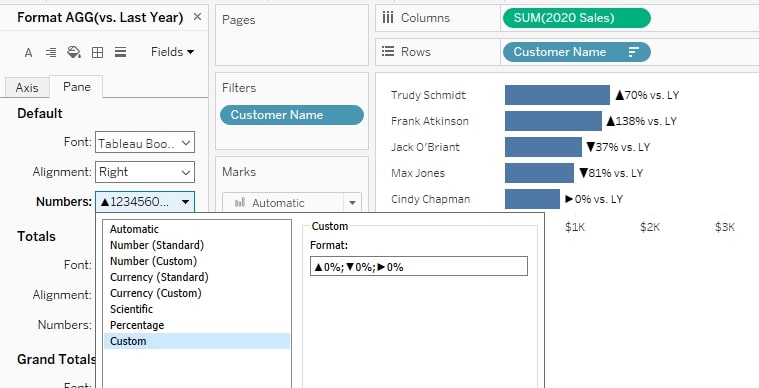
Task: Click the Rows shelf icon
Action: 388,51
